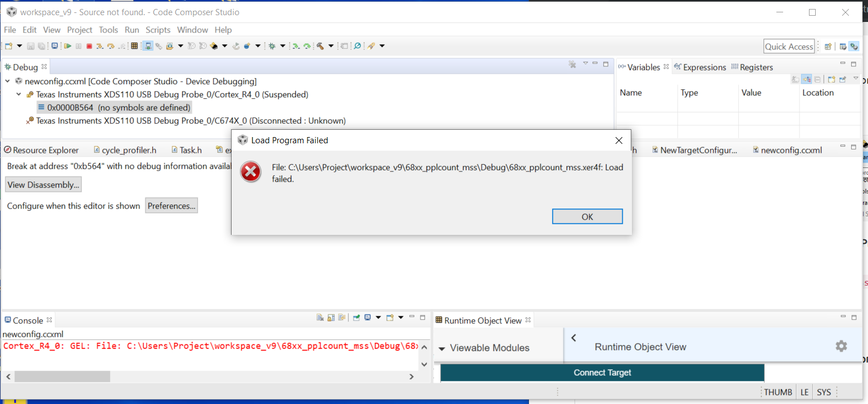The width and height of the screenshot is (868, 404).
Task: Click the Console horizontal scrollbar thumb
Action: (x=62, y=376)
